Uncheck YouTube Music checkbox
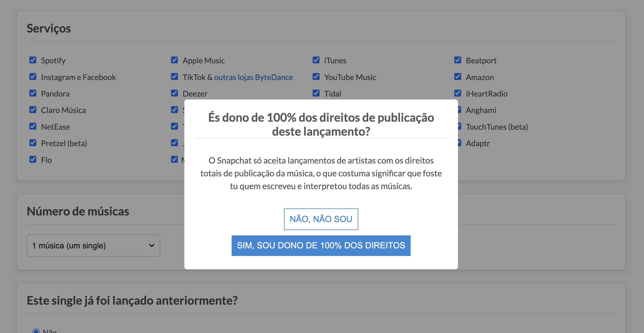This screenshot has height=333, width=644. (x=316, y=76)
